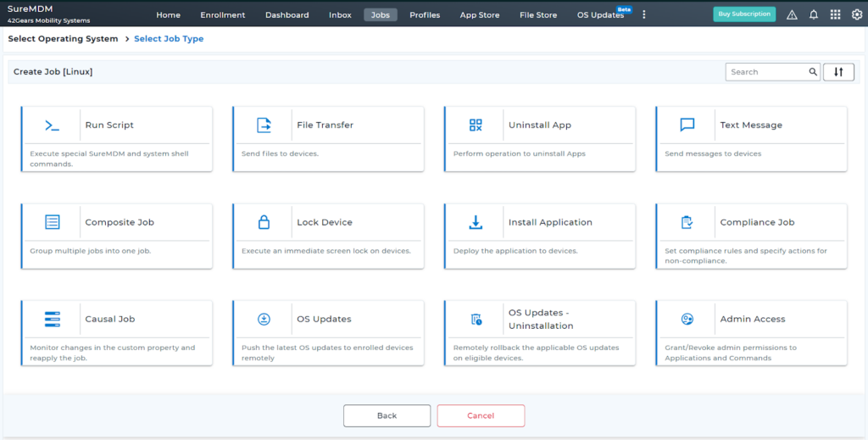868x440 pixels.
Task: Open the notifications bell icon
Action: pos(814,15)
